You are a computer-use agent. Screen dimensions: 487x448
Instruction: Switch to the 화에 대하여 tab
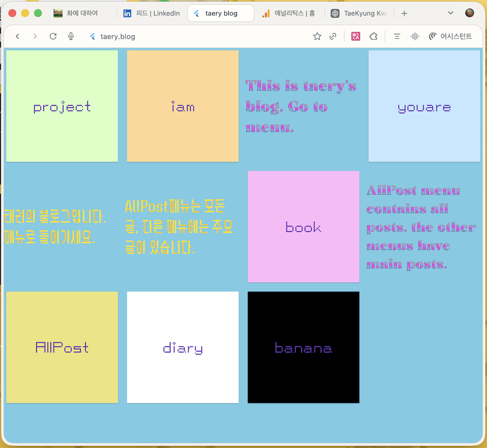point(82,13)
